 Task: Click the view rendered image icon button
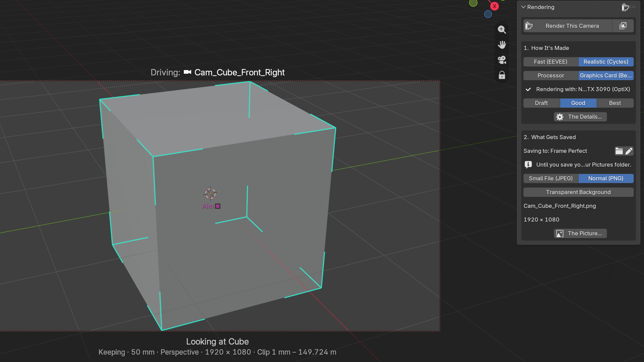pos(623,26)
